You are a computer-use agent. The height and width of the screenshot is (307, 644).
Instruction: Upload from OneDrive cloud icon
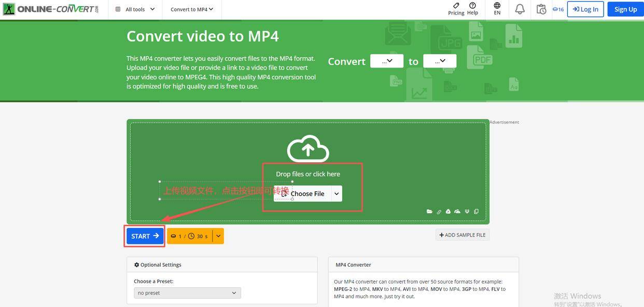click(x=457, y=212)
